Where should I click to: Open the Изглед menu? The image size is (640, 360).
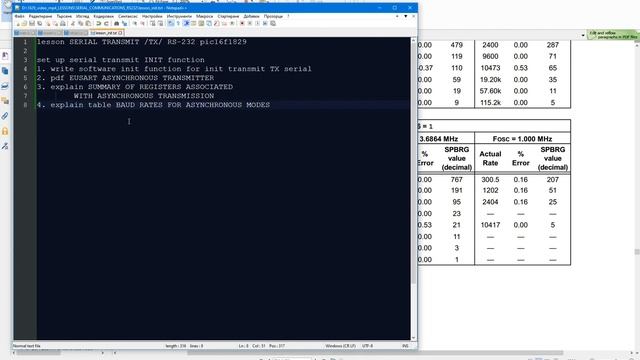[x=82, y=16]
